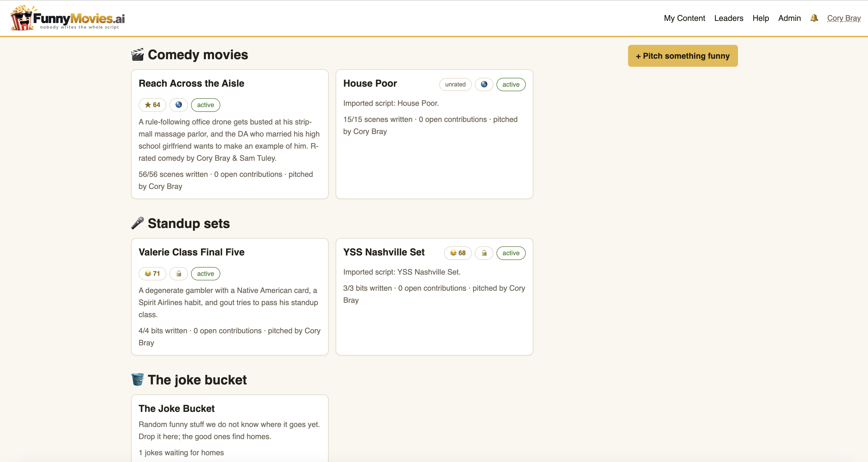Open the Reach Across the Aisle title
This screenshot has height=462, width=868.
pos(191,83)
